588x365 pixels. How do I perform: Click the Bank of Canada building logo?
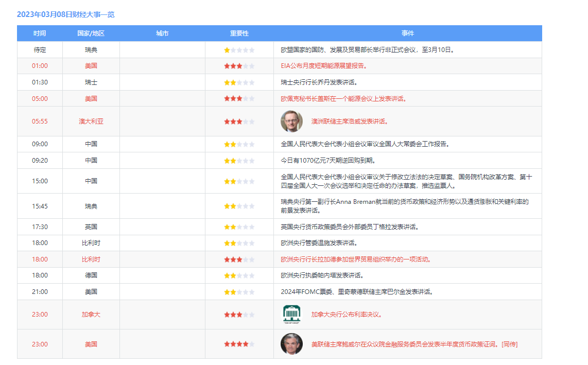(x=292, y=315)
